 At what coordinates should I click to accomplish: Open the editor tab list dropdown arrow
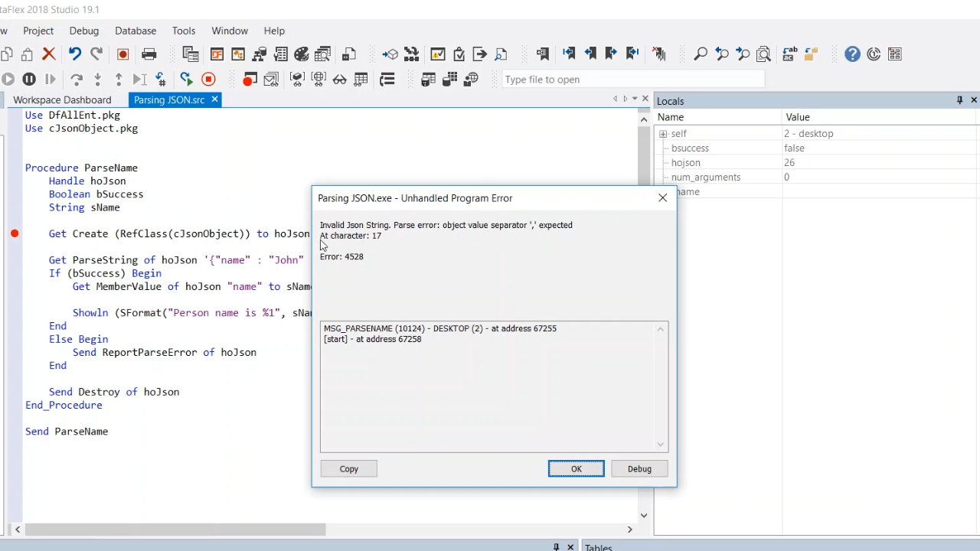point(635,99)
